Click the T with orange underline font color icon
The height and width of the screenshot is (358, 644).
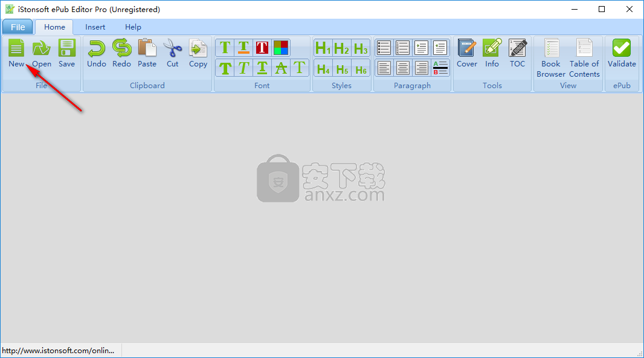(x=243, y=48)
